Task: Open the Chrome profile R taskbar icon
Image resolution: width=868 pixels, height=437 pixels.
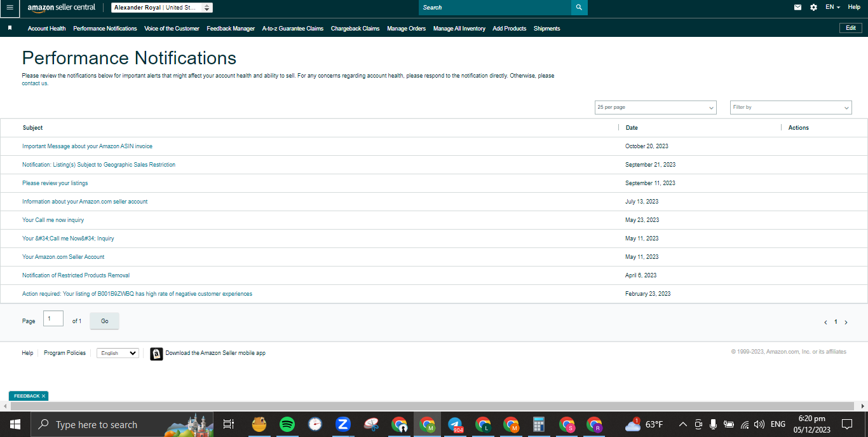Action: 595,424
